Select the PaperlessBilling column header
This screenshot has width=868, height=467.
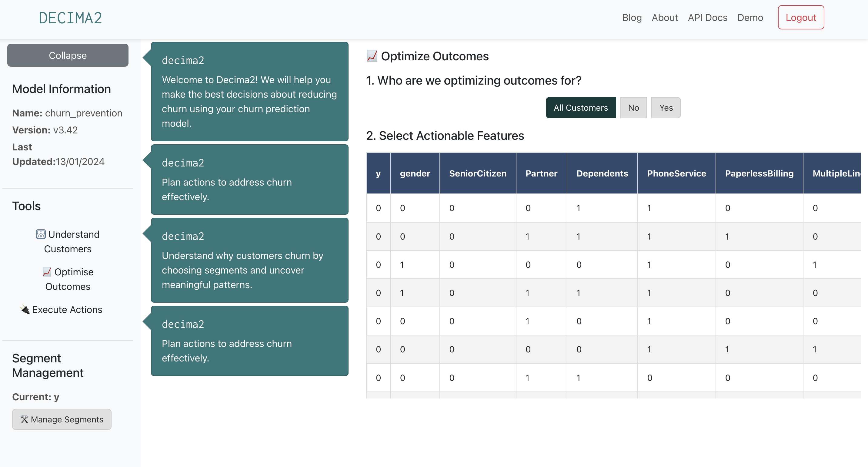click(x=760, y=173)
